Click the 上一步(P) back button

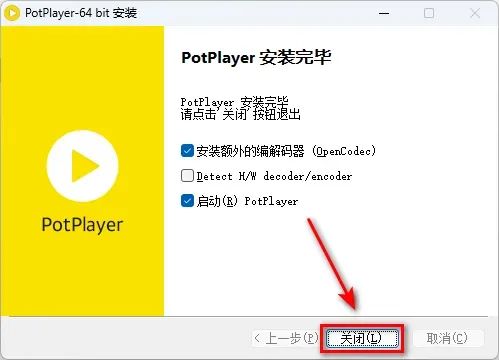pos(285,338)
